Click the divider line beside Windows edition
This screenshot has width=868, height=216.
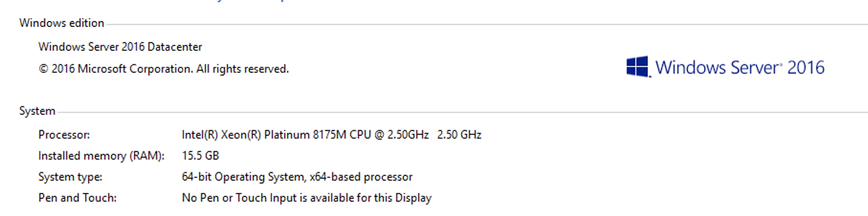point(479,24)
